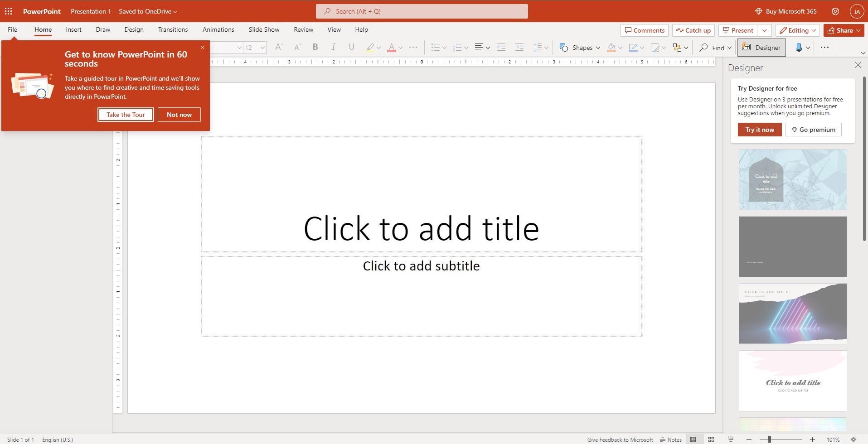Open the Design tab
This screenshot has height=444, width=868.
click(x=134, y=29)
